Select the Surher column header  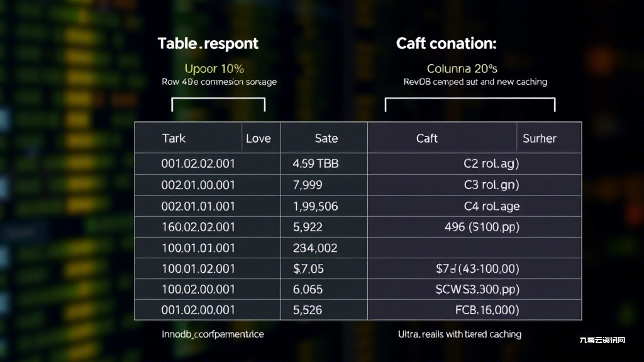tap(539, 138)
